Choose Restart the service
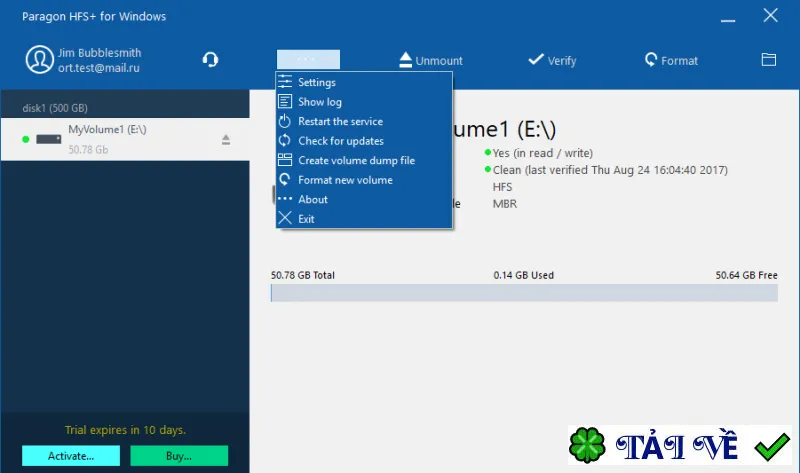The width and height of the screenshot is (800, 473). point(364,121)
